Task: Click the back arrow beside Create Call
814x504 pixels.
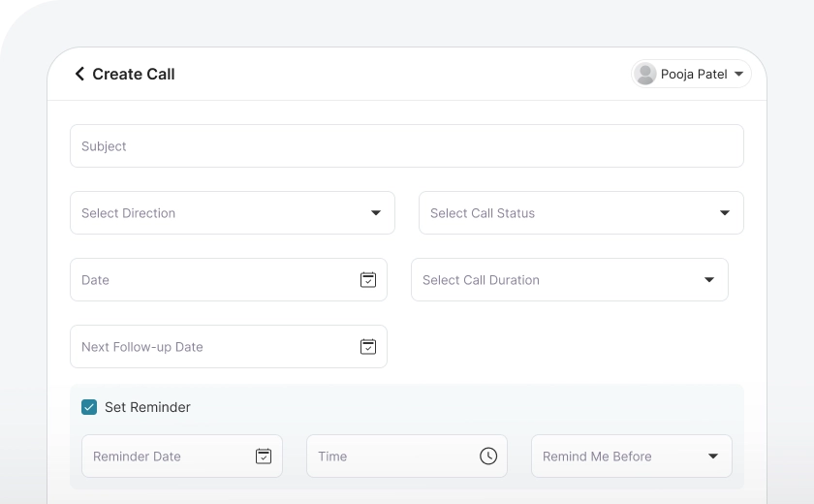Action: click(79, 74)
